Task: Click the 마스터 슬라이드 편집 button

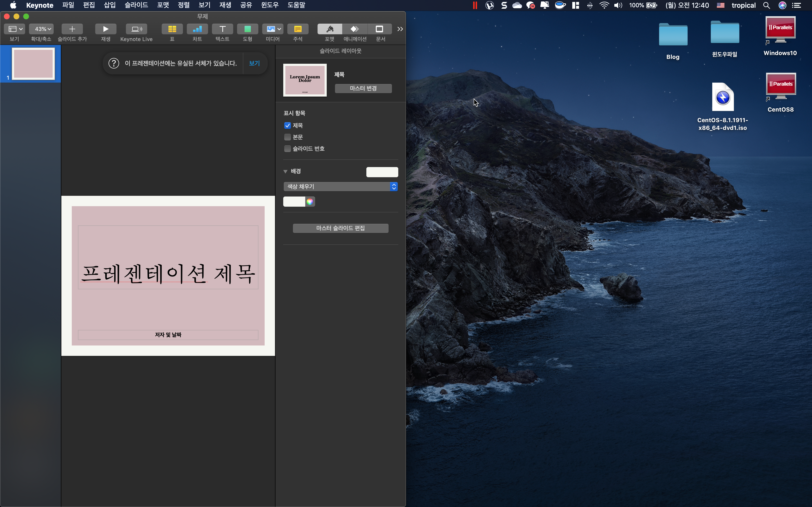Action: click(340, 228)
